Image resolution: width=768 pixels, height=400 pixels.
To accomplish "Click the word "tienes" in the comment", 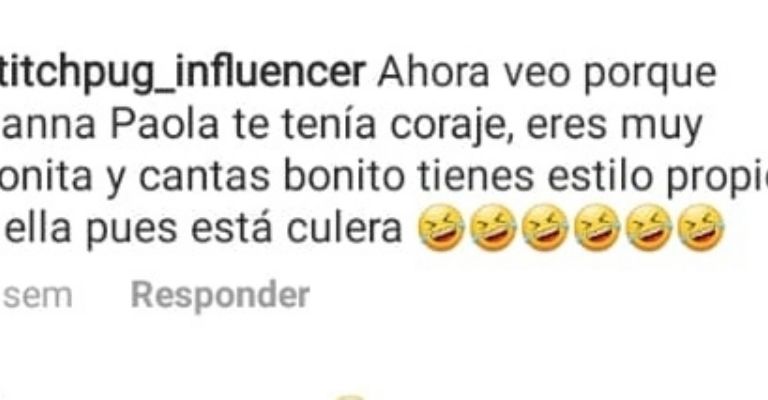I will (476, 175).
